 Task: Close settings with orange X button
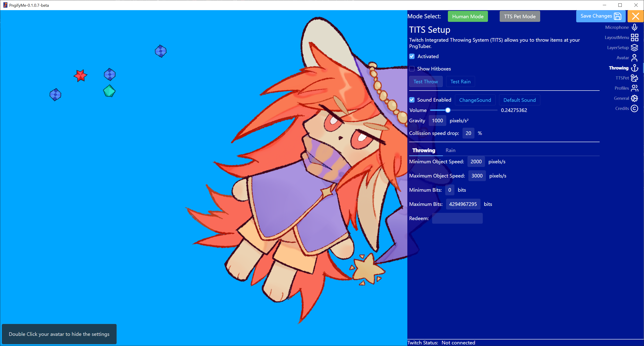click(635, 16)
